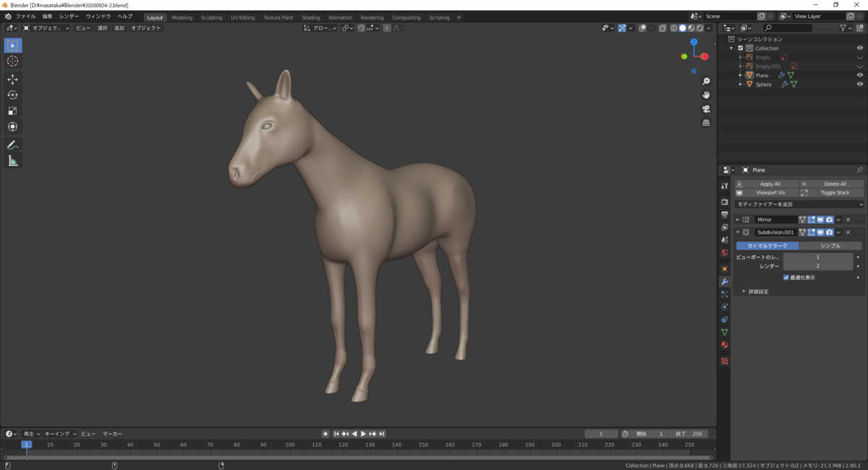The image size is (868, 470).
Task: Expand the Mirror modifier panel
Action: coord(738,220)
